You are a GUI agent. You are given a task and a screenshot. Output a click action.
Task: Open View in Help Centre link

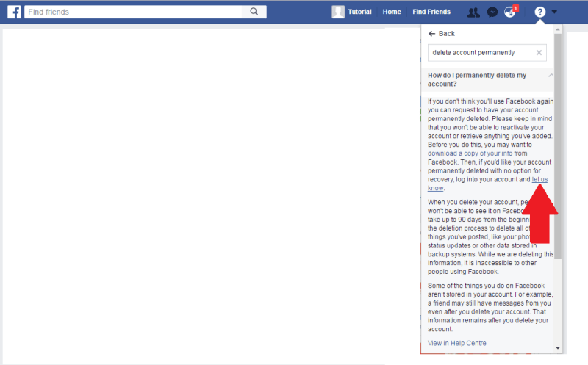pyautogui.click(x=456, y=343)
